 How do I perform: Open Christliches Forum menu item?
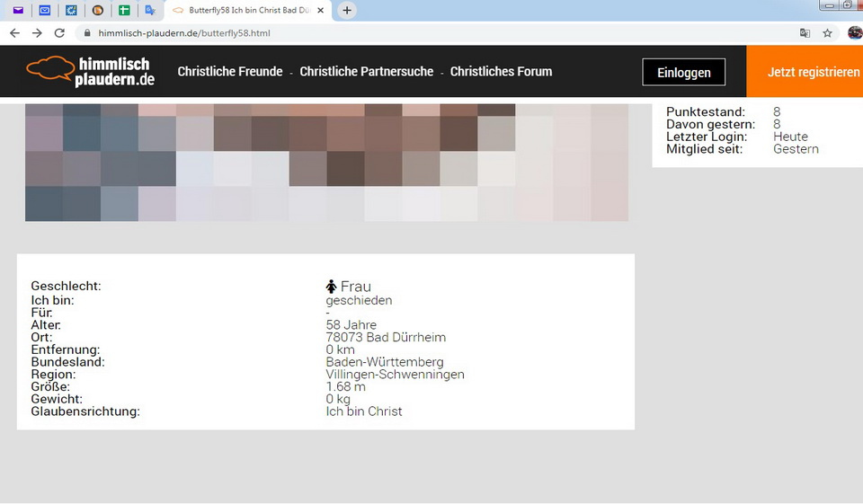pos(501,72)
